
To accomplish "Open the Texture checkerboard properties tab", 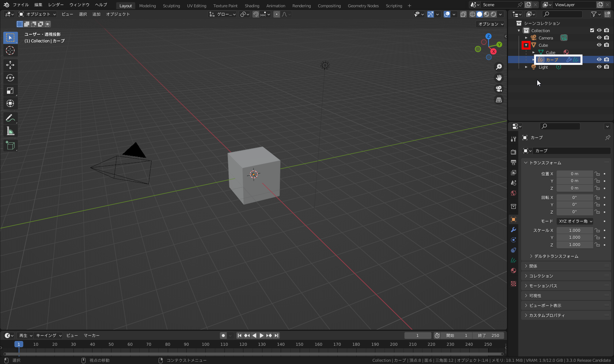I will [x=513, y=284].
